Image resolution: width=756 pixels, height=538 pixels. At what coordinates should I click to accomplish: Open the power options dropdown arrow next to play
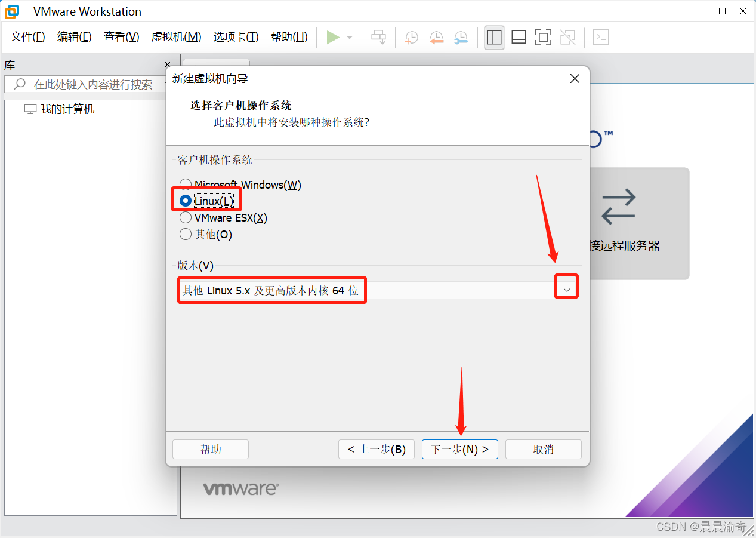pos(350,38)
